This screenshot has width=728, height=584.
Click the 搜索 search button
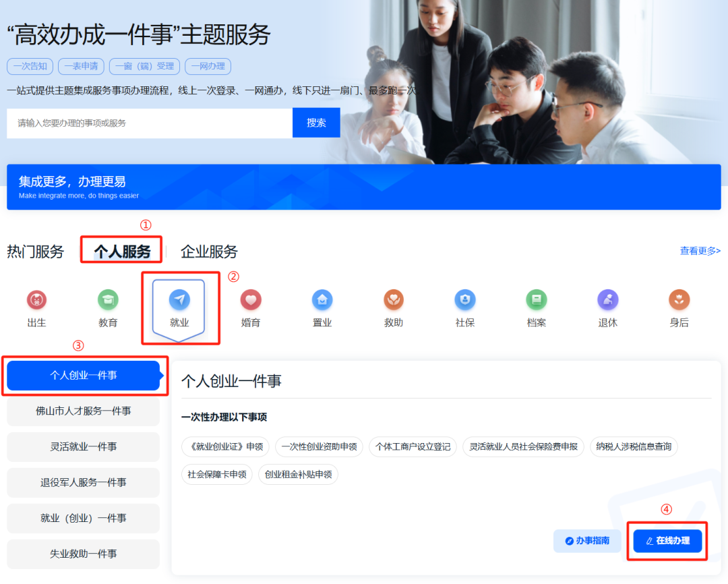click(x=316, y=123)
